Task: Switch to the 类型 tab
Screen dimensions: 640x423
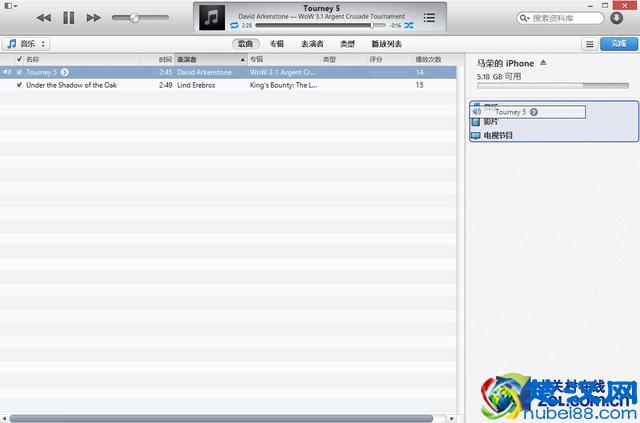Action: click(347, 44)
